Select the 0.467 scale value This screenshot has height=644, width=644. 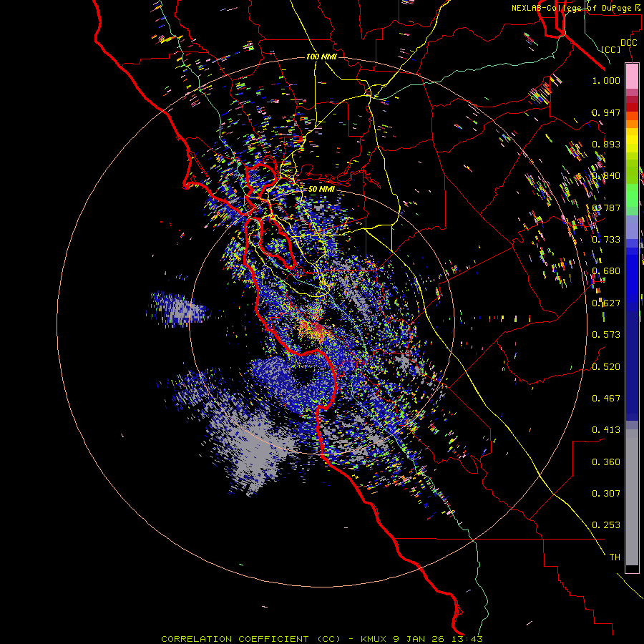(x=606, y=399)
